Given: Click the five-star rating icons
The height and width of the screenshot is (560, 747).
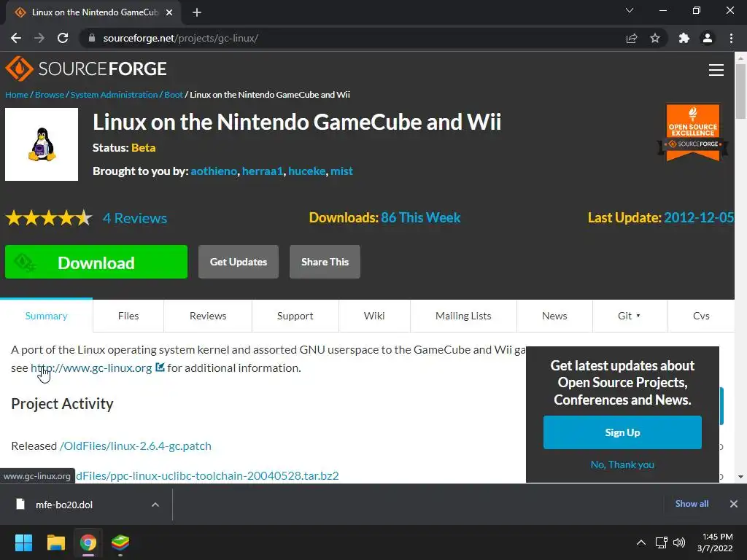Looking at the screenshot, I should 49,218.
